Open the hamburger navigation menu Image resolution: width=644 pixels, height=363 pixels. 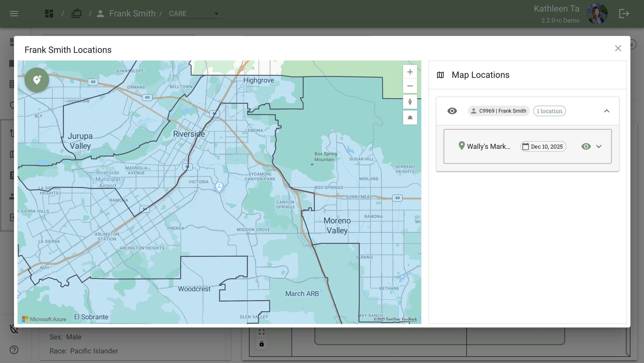(x=14, y=14)
